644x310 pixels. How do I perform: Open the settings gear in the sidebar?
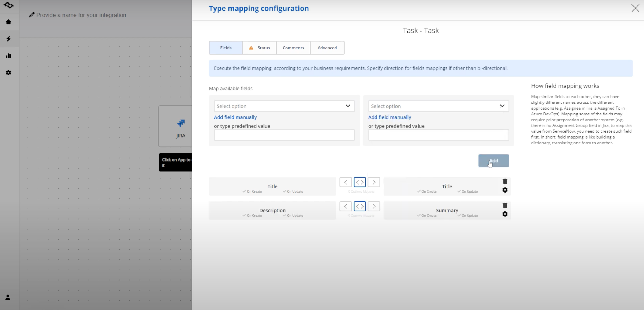(x=9, y=73)
